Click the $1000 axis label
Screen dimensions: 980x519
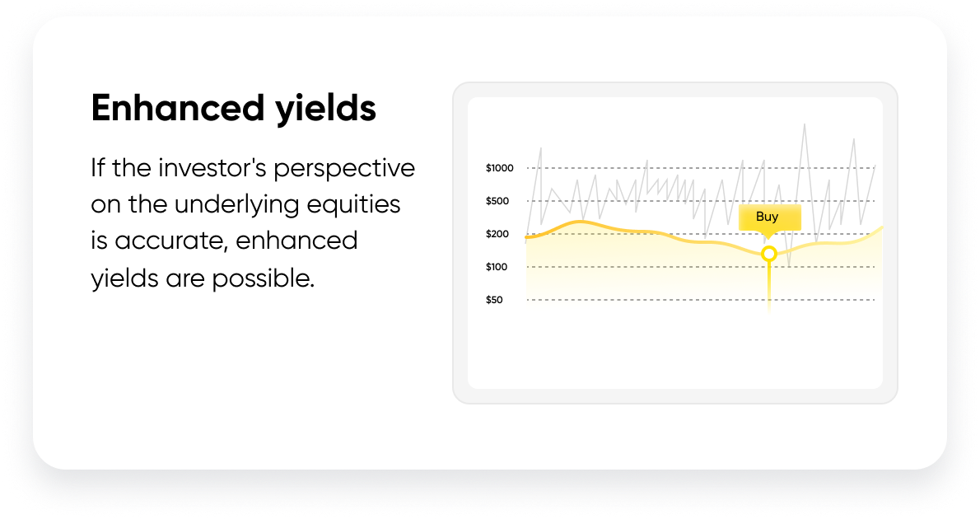(x=499, y=168)
